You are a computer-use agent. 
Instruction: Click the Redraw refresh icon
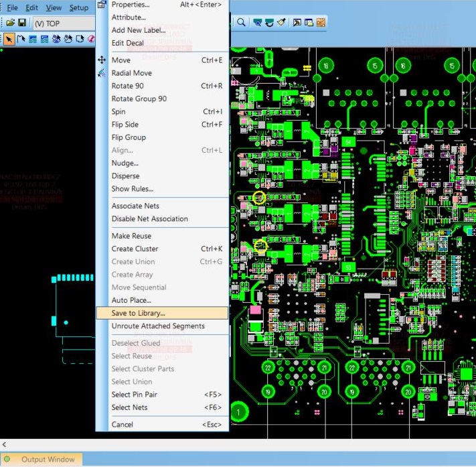tap(269, 22)
